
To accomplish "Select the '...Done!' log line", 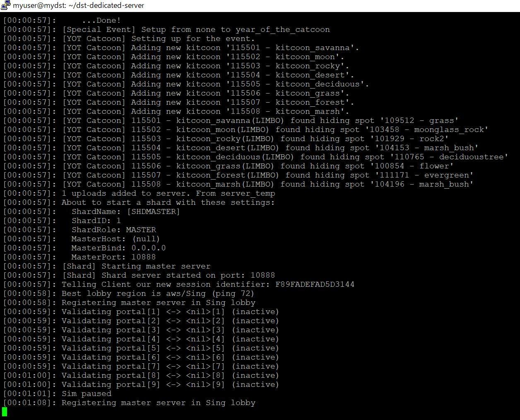I will 62,20.
